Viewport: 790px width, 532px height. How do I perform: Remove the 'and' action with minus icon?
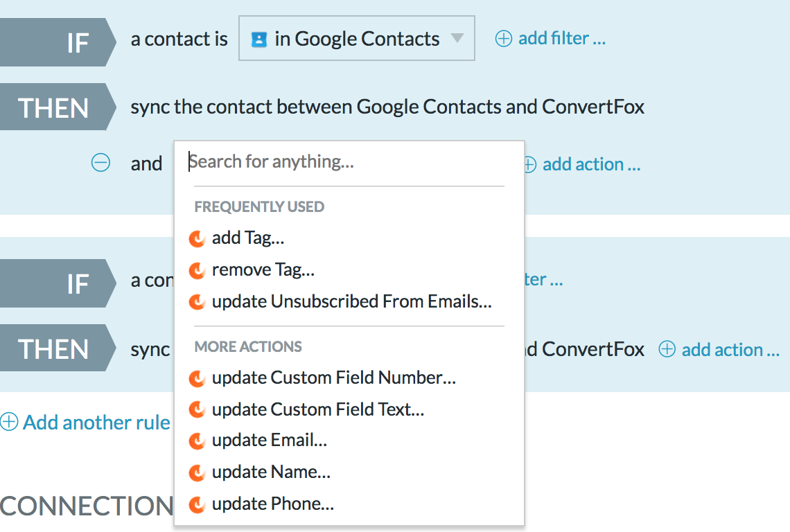[x=100, y=163]
